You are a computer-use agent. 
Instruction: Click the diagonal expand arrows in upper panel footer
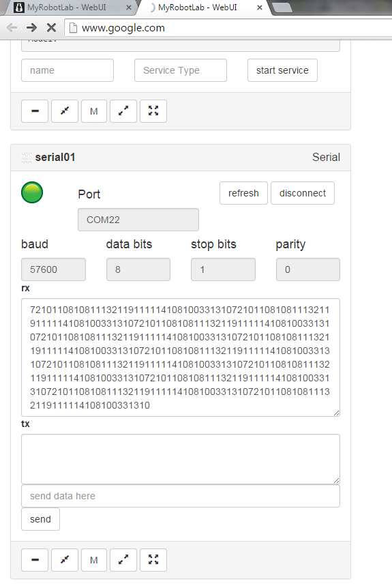(x=123, y=111)
